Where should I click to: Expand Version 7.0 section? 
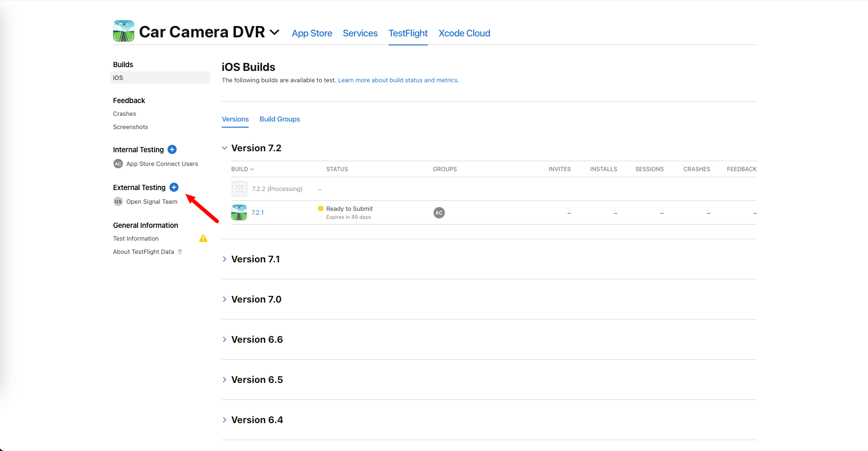coord(225,299)
